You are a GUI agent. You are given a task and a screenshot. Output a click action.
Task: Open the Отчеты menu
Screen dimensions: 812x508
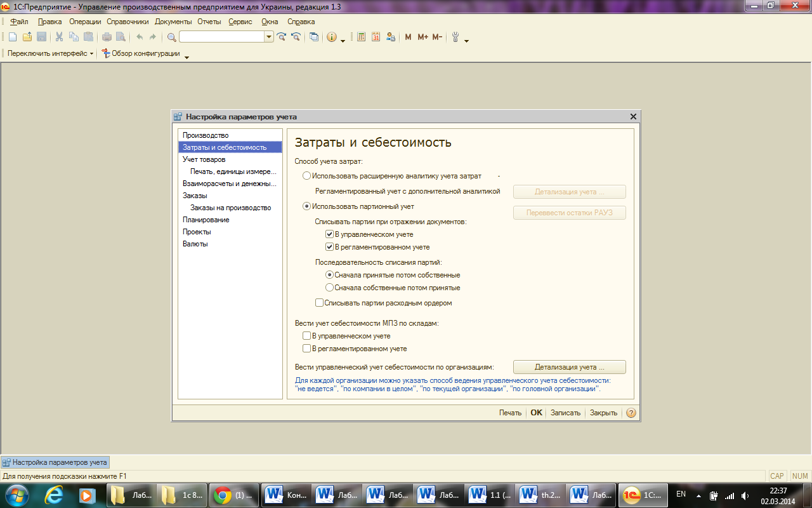pos(209,22)
